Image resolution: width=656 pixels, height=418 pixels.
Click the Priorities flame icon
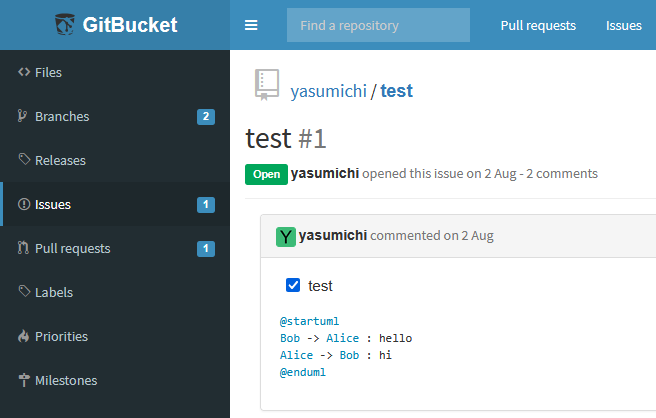(24, 336)
